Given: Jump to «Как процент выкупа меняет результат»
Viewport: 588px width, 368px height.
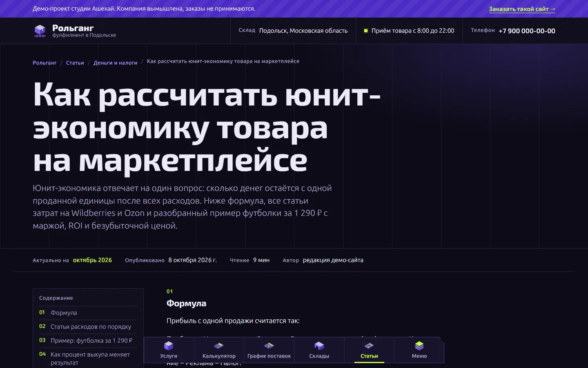Looking at the screenshot, I should (88, 359).
